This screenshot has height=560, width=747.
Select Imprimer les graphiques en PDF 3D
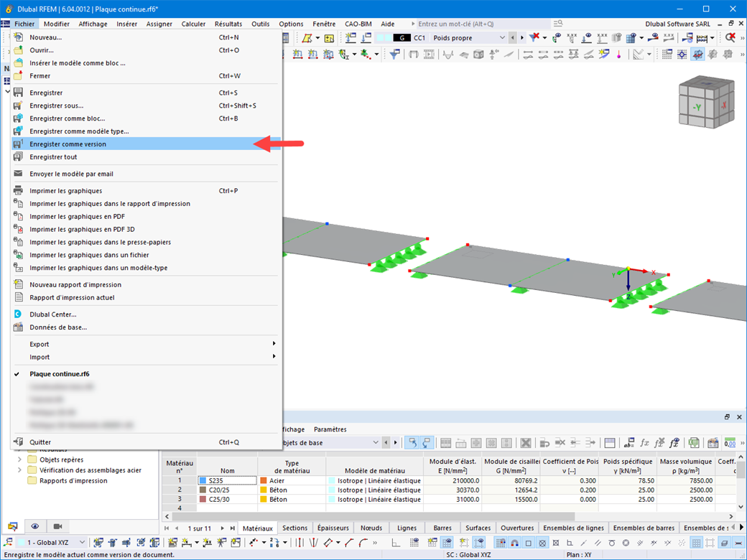[x=82, y=229]
